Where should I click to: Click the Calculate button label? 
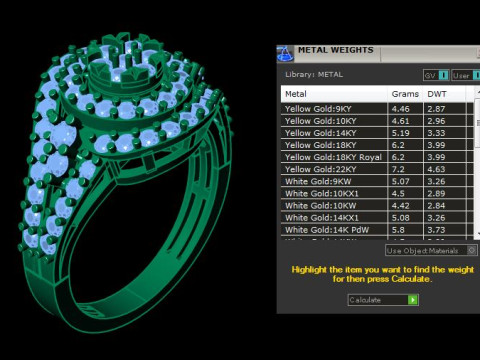click(365, 300)
